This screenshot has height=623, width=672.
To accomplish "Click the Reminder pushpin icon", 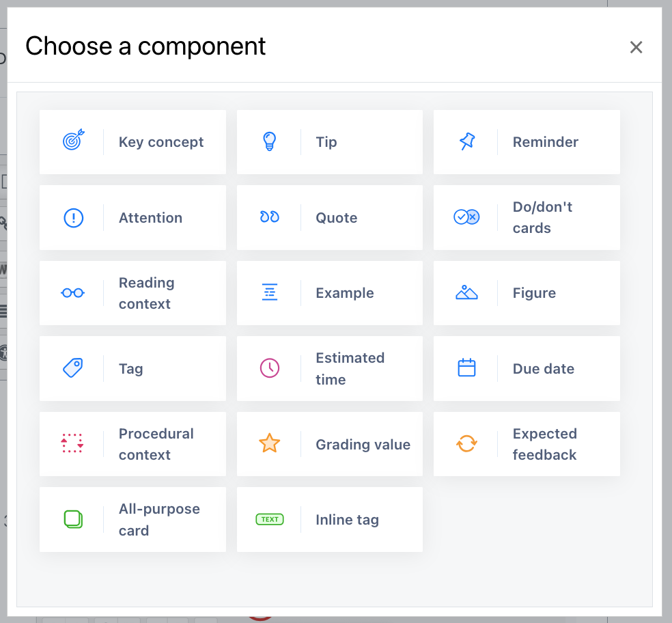I will (466, 141).
